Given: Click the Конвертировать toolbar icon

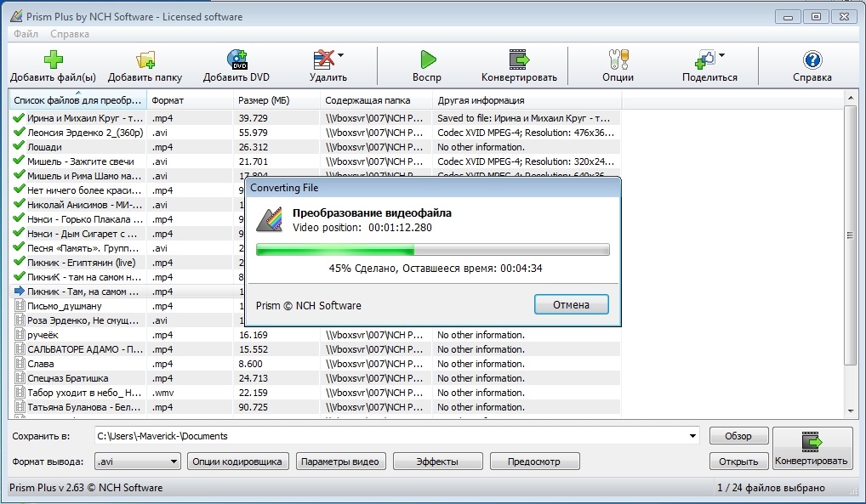Looking at the screenshot, I should (x=519, y=59).
